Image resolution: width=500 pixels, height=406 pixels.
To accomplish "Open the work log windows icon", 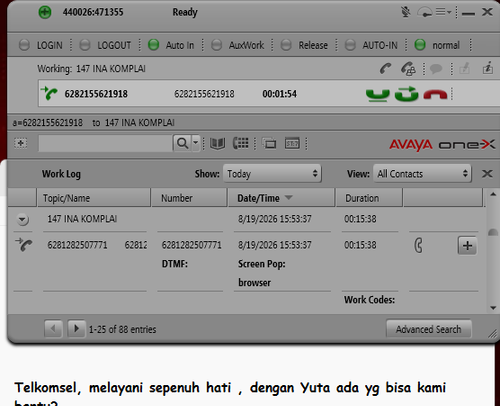I will pos(269,144).
